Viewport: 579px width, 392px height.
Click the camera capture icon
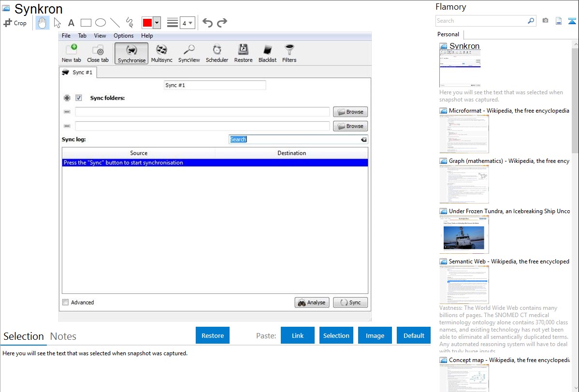pos(545,21)
